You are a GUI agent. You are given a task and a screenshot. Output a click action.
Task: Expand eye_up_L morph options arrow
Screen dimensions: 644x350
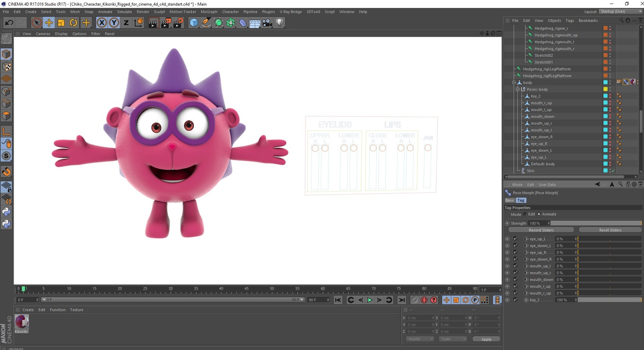point(526,239)
